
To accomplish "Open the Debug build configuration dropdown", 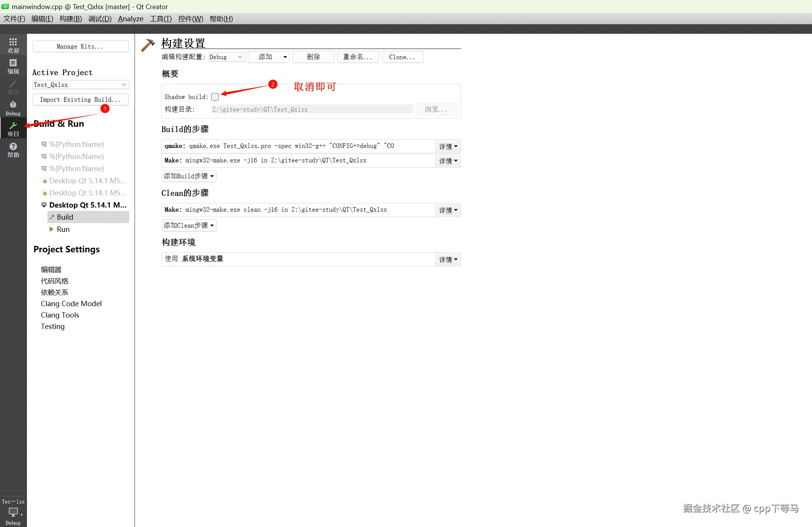I will coord(226,57).
